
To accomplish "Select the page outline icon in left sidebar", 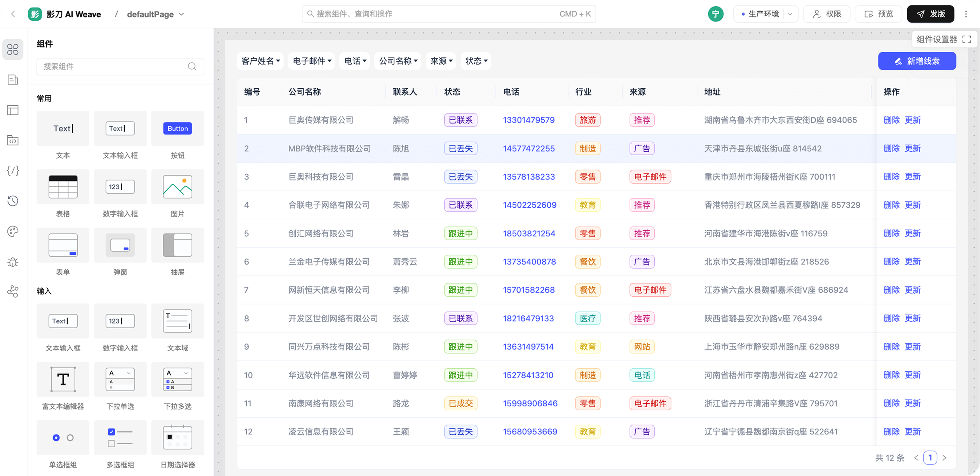I will (13, 80).
